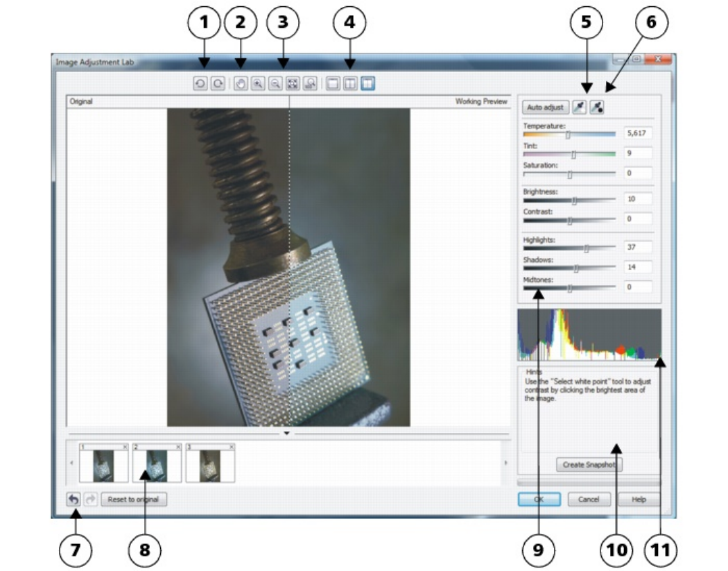Select the white point eyedropper
The image size is (728, 571).
[579, 108]
